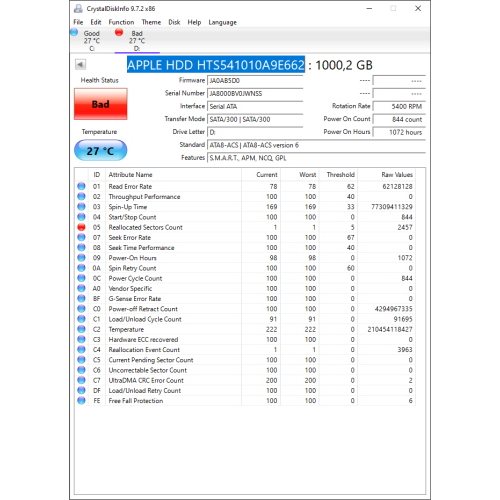The height and width of the screenshot is (500, 500).
Task: Click the blue status icon for Current Pending Sector Count
Action: [81, 360]
